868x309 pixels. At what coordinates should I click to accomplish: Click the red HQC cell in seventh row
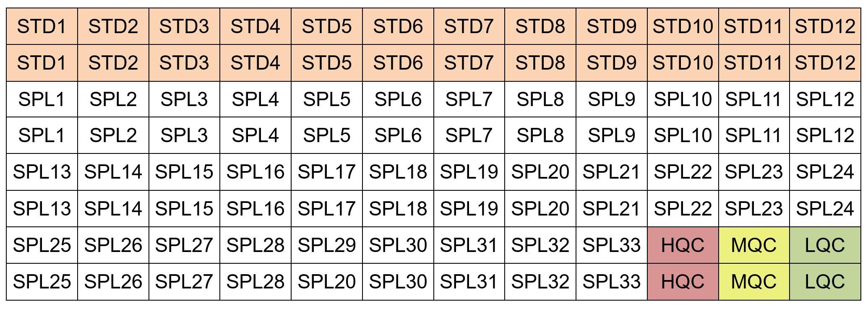click(x=683, y=245)
